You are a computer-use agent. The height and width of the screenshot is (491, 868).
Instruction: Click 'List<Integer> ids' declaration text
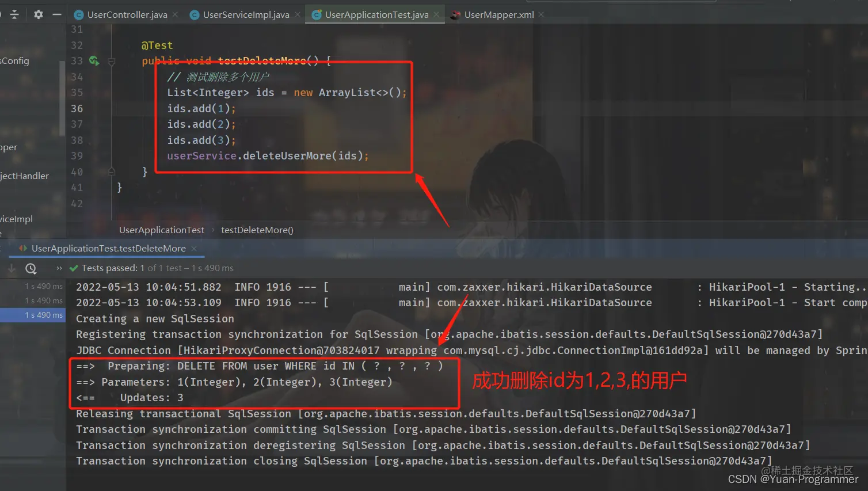tap(221, 93)
